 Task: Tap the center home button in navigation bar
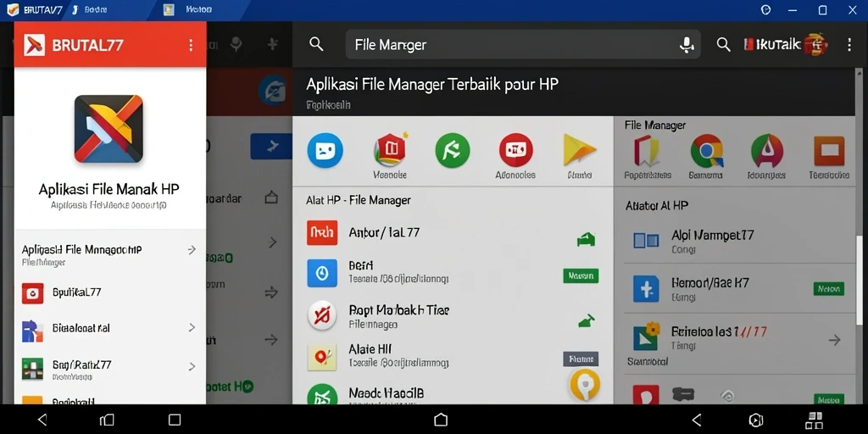441,420
